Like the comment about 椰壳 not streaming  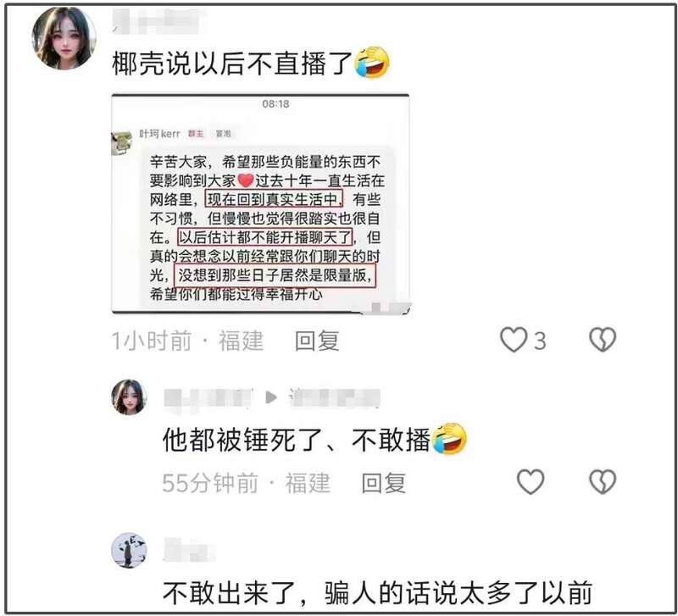pos(514,339)
